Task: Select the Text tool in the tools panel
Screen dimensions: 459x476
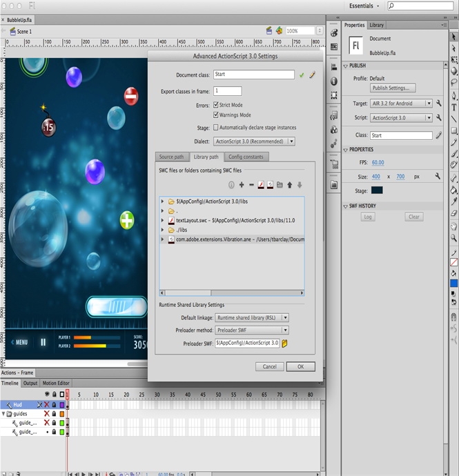Action: [x=453, y=107]
